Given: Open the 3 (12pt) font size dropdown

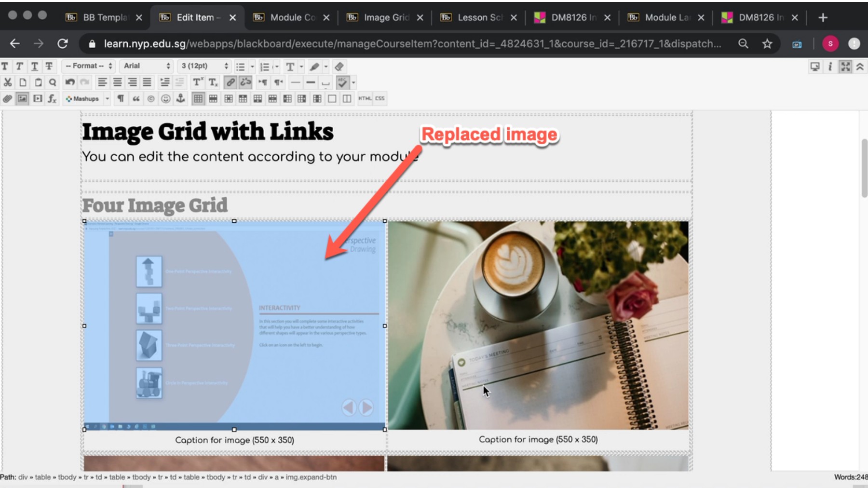Looking at the screenshot, I should [203, 66].
